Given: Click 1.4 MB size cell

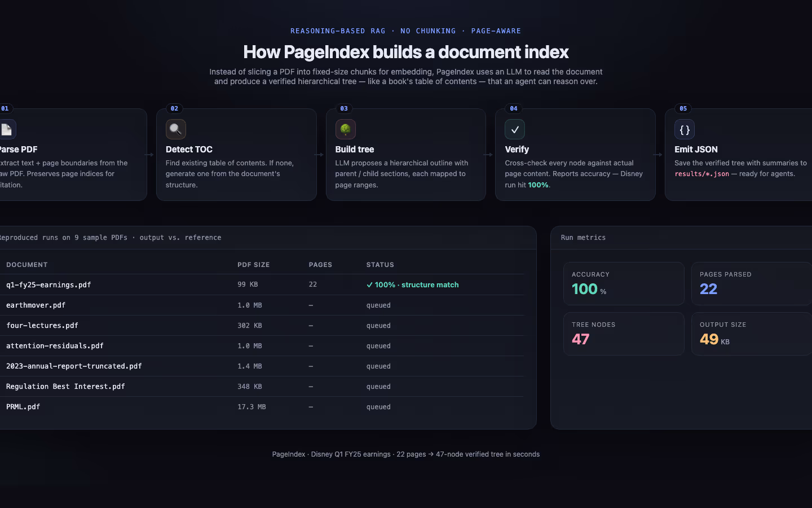Looking at the screenshot, I should click(x=250, y=366).
